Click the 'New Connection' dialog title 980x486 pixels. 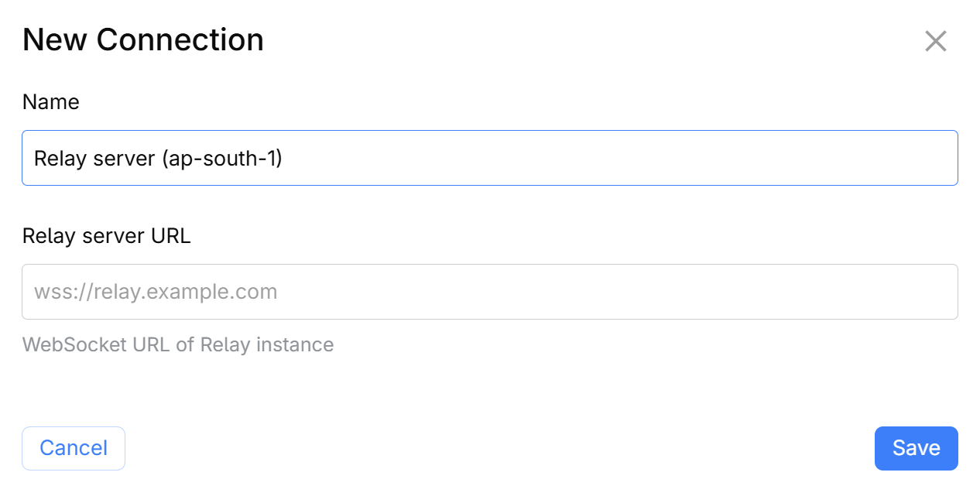tap(143, 39)
